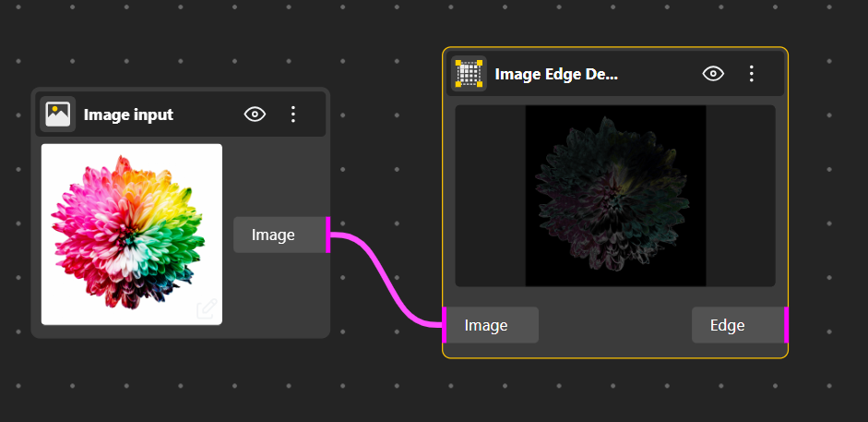Viewport: 868px width, 422px height.
Task: Click the dark edge-detected flower preview
Action: coord(615,195)
